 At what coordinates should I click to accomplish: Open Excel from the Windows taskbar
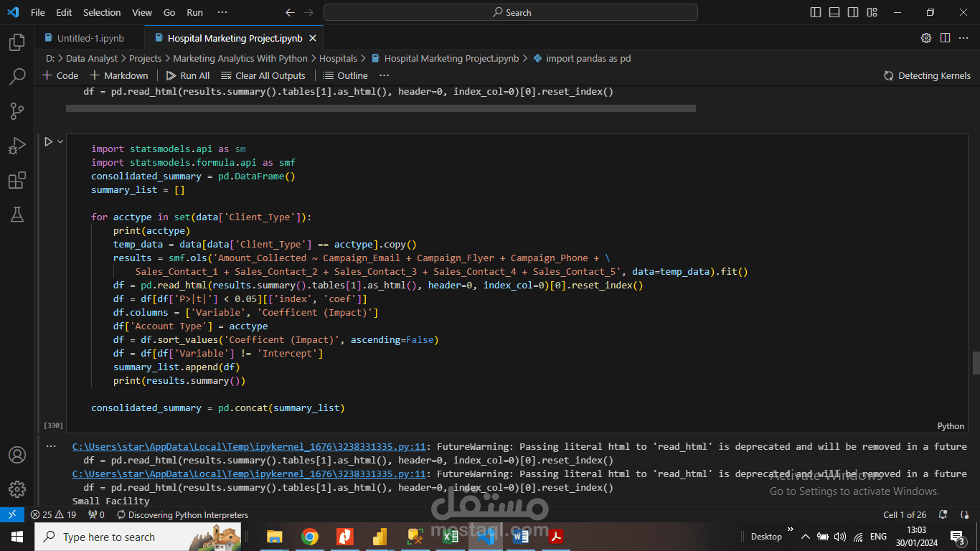pyautogui.click(x=450, y=537)
